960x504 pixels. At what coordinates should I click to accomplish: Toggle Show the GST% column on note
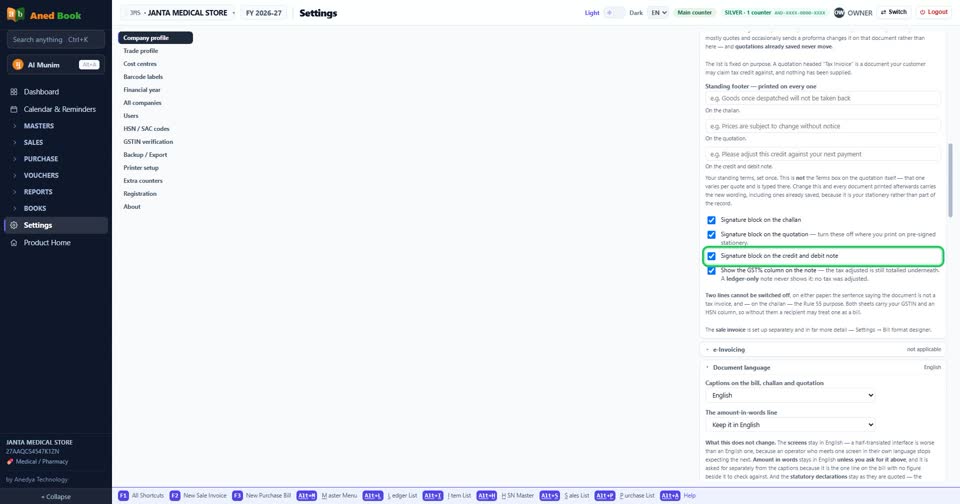click(711, 271)
